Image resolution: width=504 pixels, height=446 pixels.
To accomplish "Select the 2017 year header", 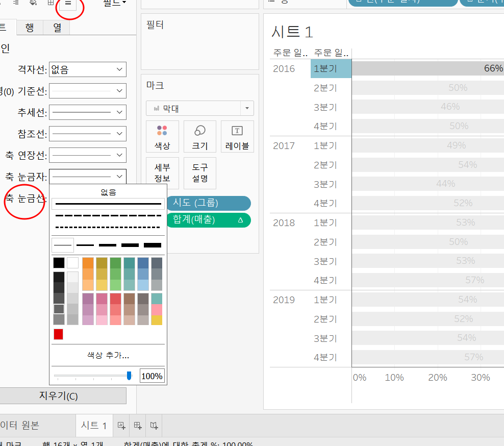I will 284,145.
